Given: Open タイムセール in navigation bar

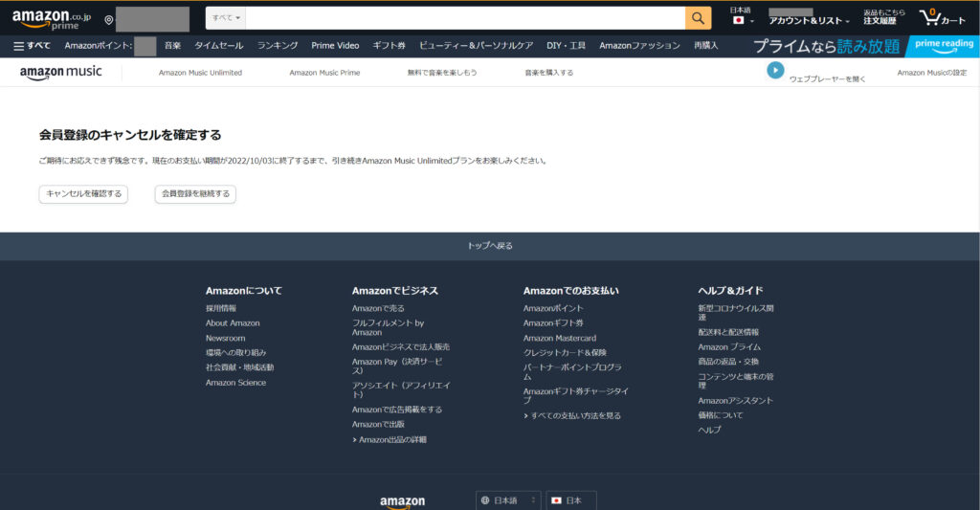Looking at the screenshot, I should [218, 46].
